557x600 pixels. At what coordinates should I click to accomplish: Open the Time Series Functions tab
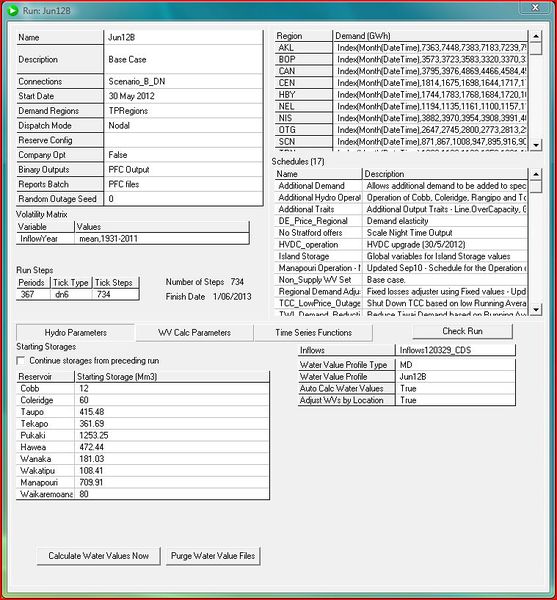pyautogui.click(x=313, y=333)
